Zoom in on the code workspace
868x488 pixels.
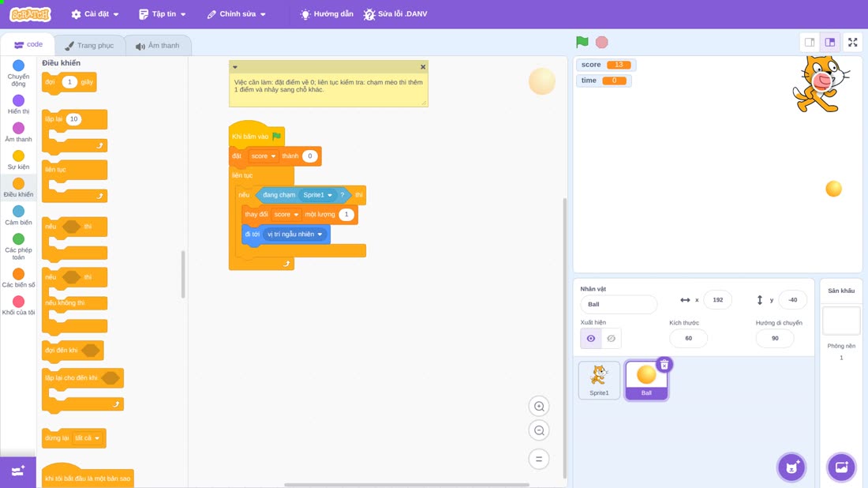(539, 406)
